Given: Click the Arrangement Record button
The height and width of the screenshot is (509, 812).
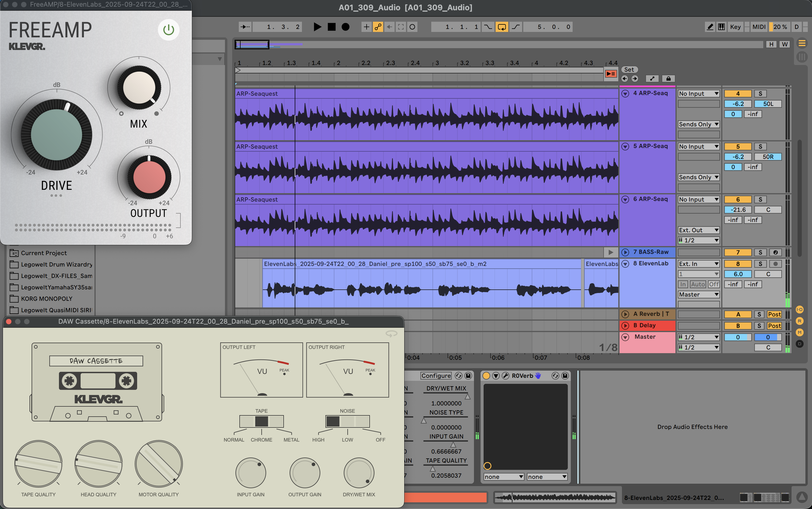Looking at the screenshot, I should point(345,27).
